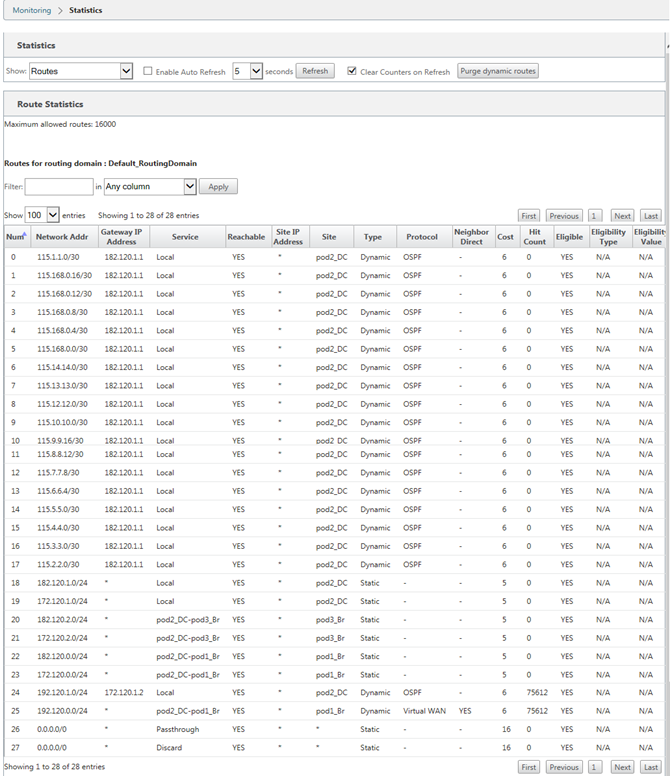This screenshot has width=670, height=776.
Task: Open the Show Routes dropdown
Action: click(81, 71)
